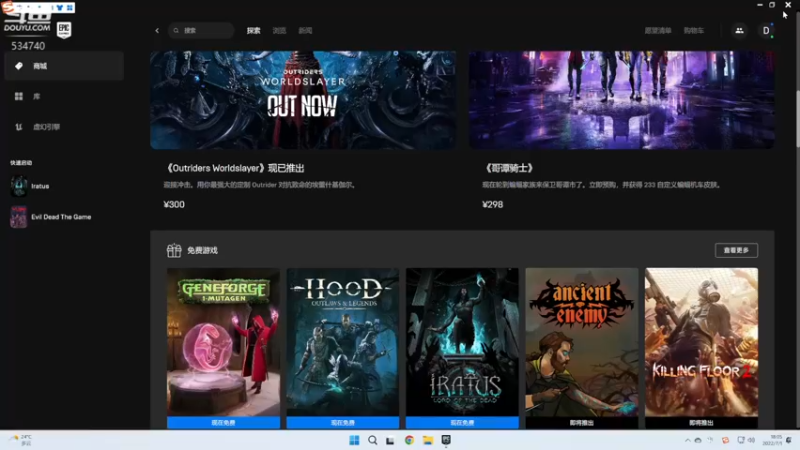The image size is (800, 450).
Task: Select the 浏览 (Browse) tab
Action: (x=279, y=31)
